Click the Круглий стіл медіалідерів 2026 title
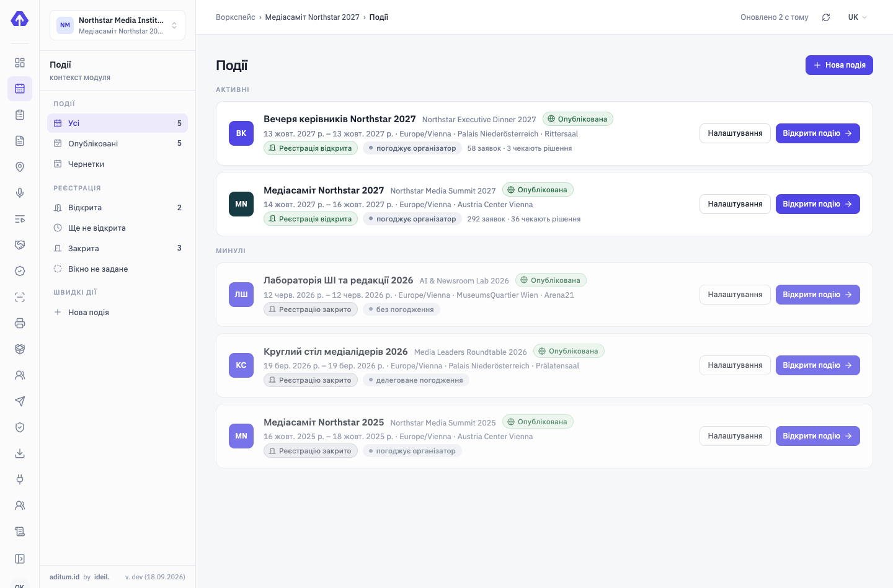The width and height of the screenshot is (893, 588). pos(335,352)
